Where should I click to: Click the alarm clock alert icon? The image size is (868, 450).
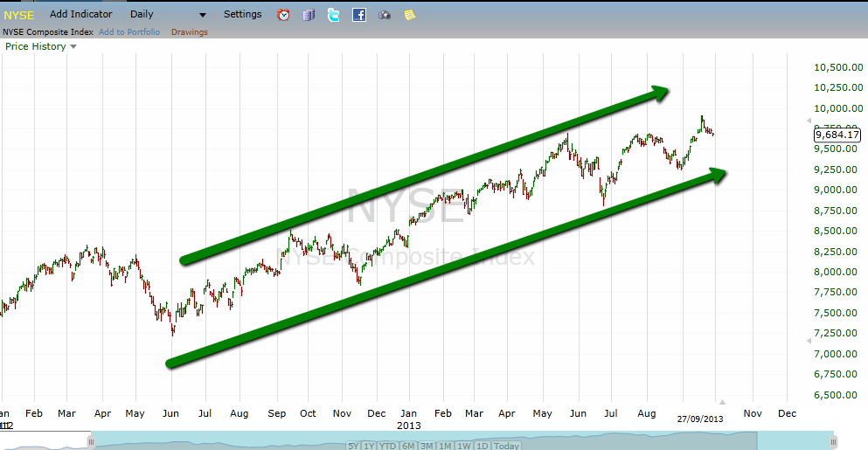click(x=283, y=15)
